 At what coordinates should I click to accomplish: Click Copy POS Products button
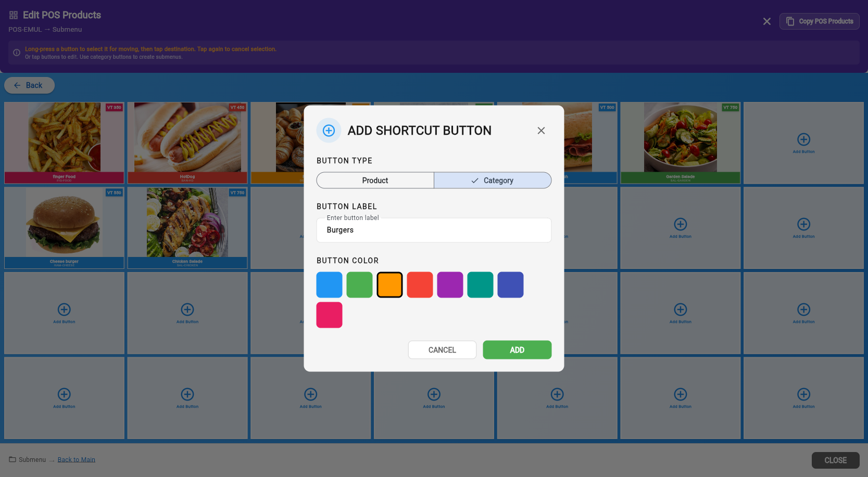tap(819, 21)
